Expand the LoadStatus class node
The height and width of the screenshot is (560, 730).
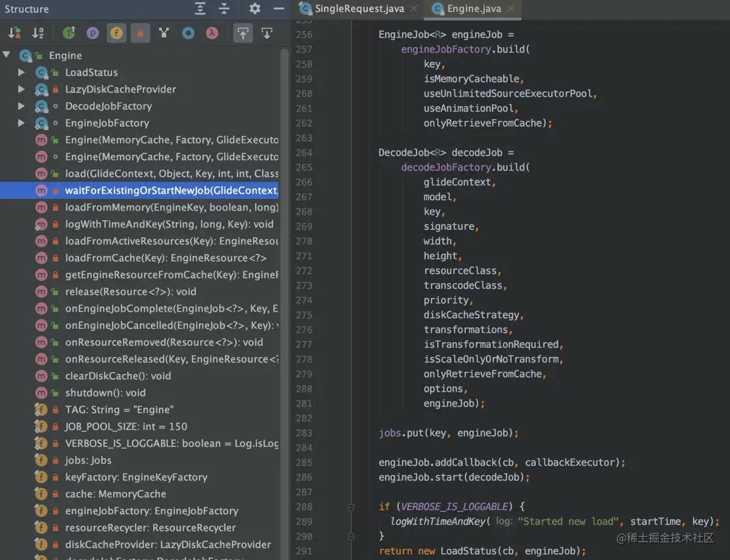tap(22, 72)
